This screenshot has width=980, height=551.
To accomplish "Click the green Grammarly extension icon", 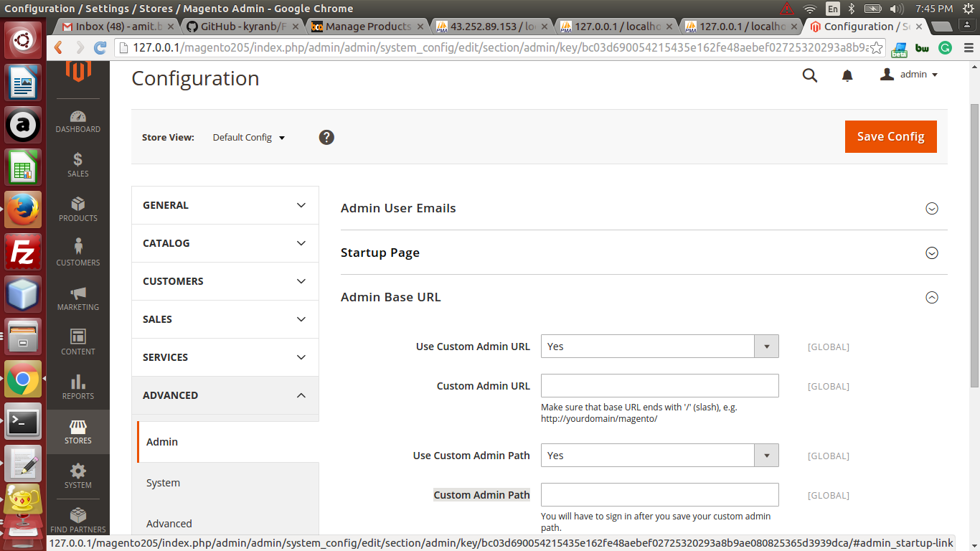I will pos(946,48).
